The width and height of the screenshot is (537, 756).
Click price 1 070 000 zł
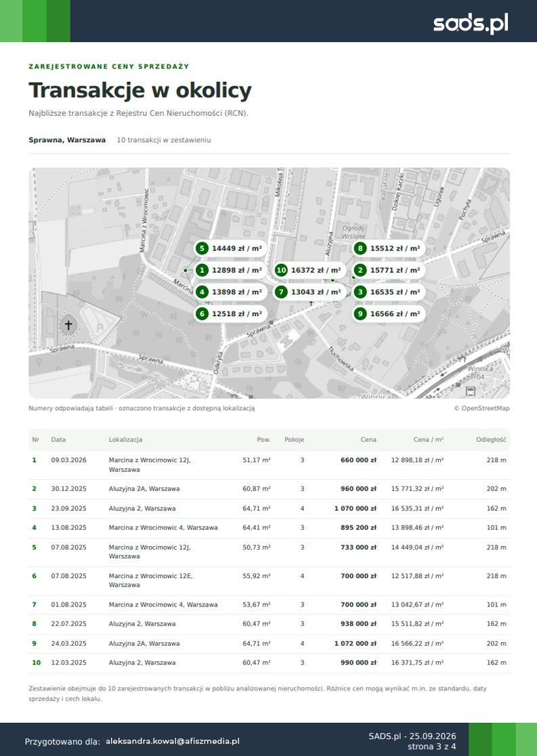click(355, 509)
